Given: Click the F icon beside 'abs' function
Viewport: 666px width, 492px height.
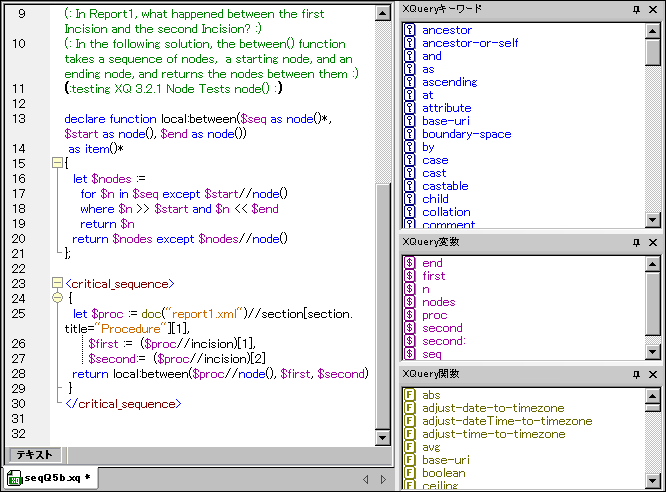Looking at the screenshot, I should click(x=409, y=396).
